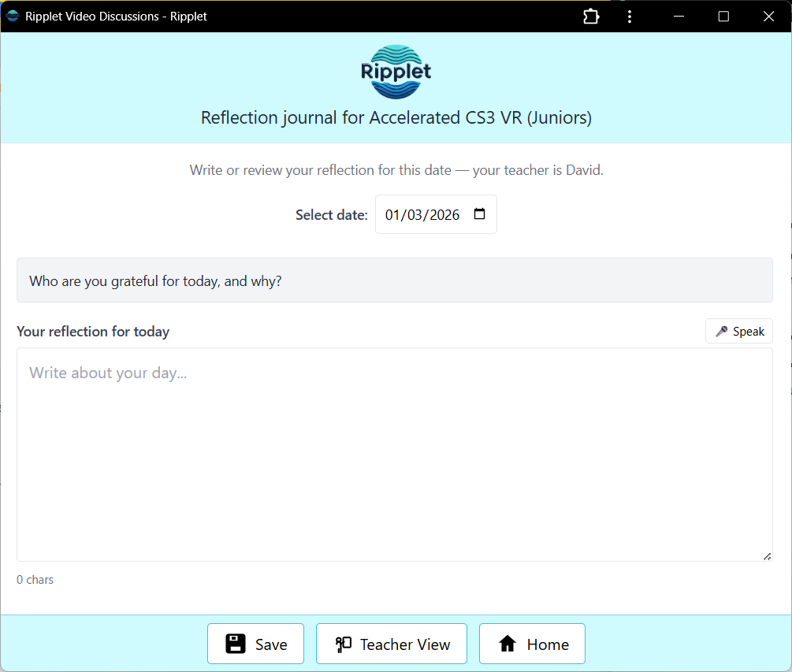792x672 pixels.
Task: Toggle speech input with the Speak control
Action: click(738, 331)
